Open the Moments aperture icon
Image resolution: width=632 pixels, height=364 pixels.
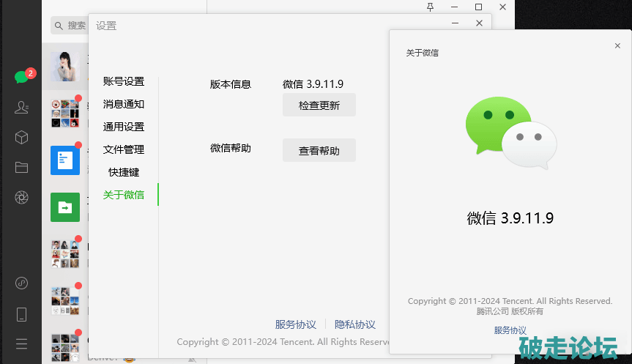pos(21,197)
